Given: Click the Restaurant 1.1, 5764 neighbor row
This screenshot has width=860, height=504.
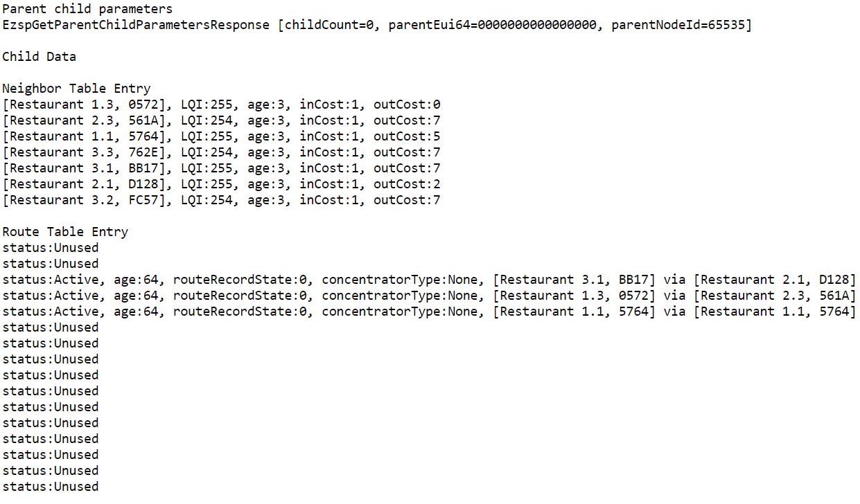Looking at the screenshot, I should point(222,136).
